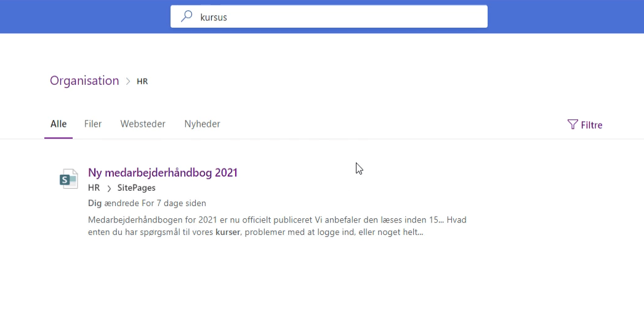Click the chevron between HR and SitePages
The height and width of the screenshot is (318, 644).
pyautogui.click(x=109, y=188)
